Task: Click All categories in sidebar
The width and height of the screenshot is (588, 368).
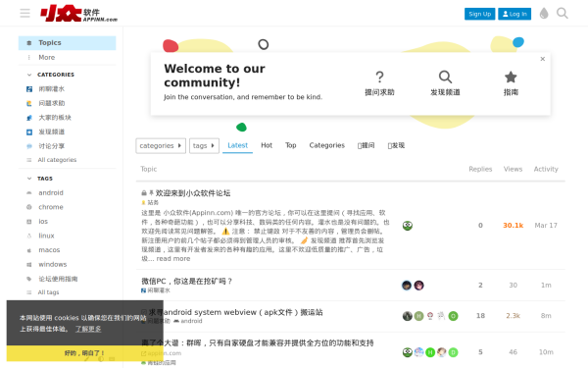Action: tap(57, 160)
